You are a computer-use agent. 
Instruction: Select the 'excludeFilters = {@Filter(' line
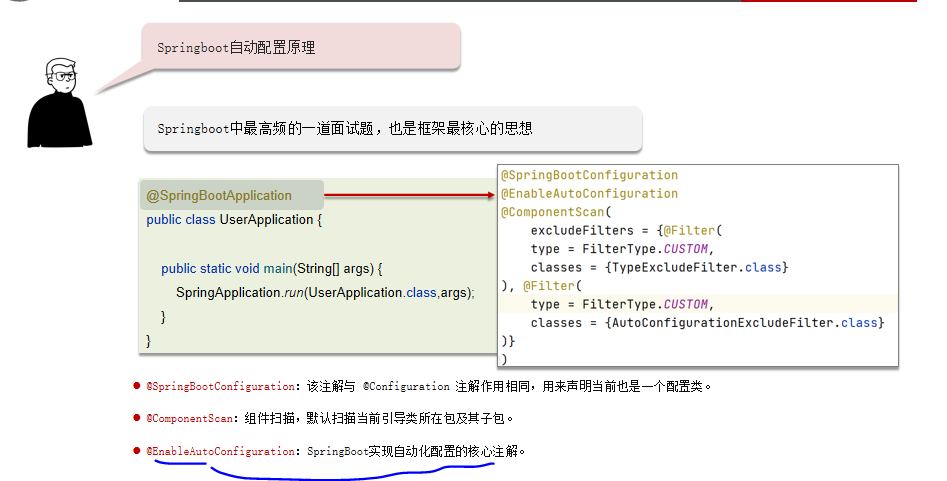tap(626, 231)
